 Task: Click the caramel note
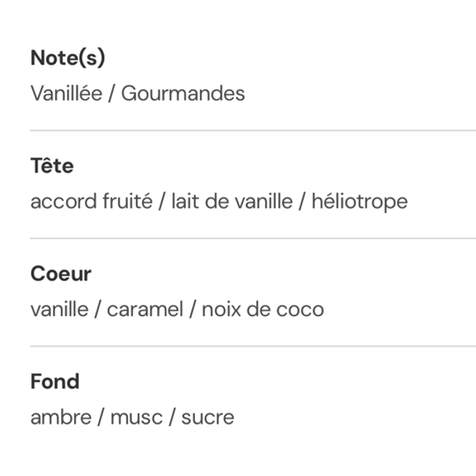(x=144, y=309)
